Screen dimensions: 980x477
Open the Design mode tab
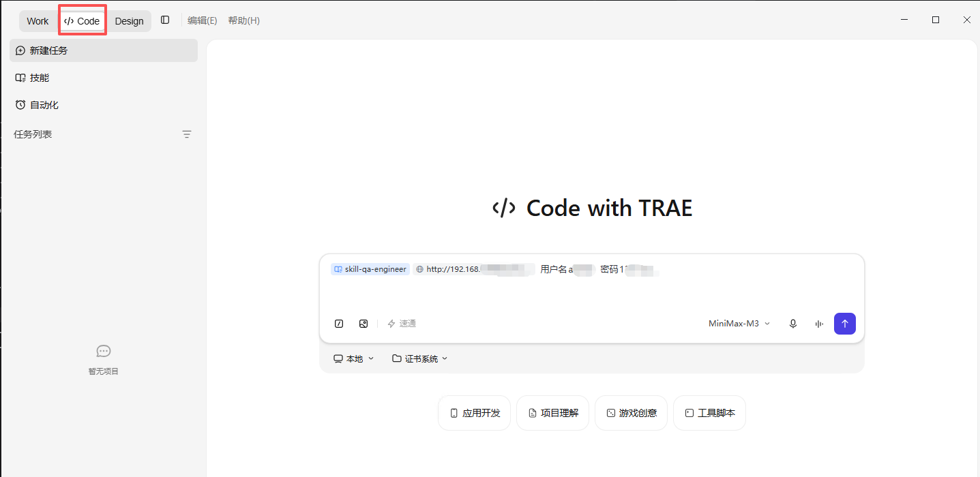(x=129, y=21)
